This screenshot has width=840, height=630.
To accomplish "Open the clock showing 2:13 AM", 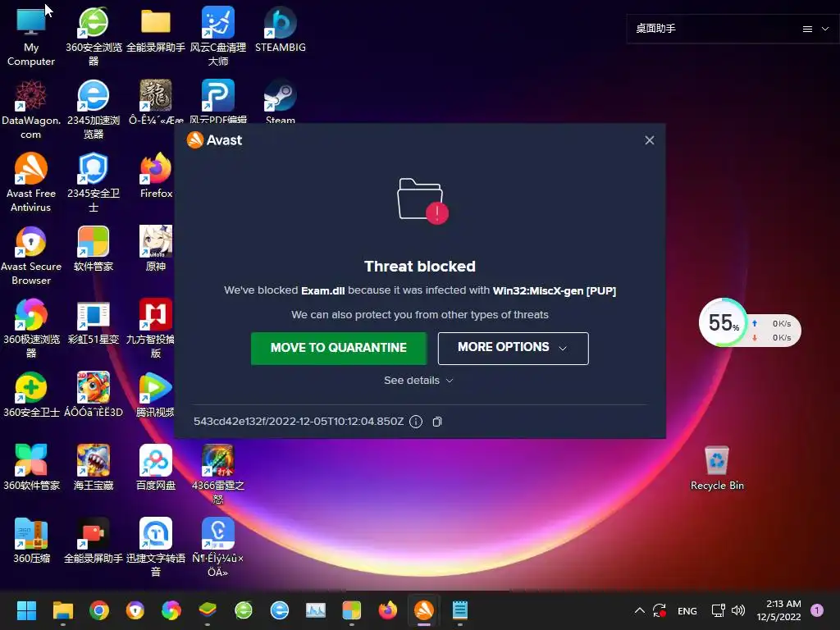I will click(778, 610).
